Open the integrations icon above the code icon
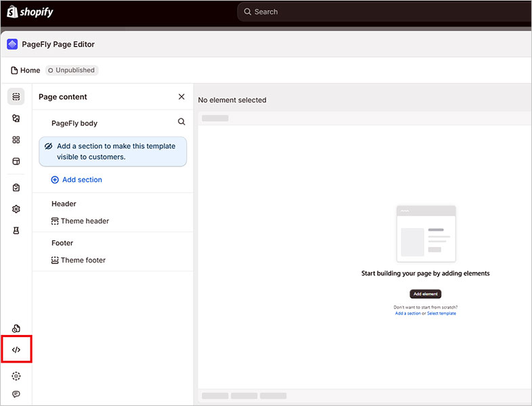 coord(16,328)
